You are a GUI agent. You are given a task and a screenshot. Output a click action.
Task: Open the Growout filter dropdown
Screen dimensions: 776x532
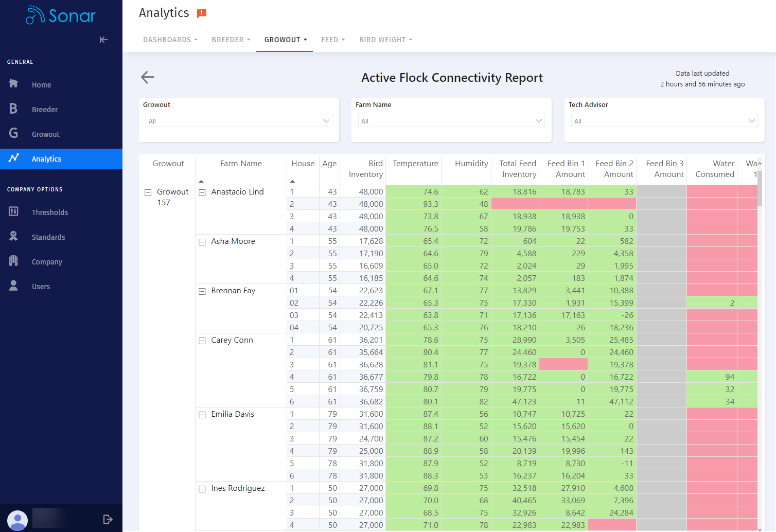click(x=239, y=121)
